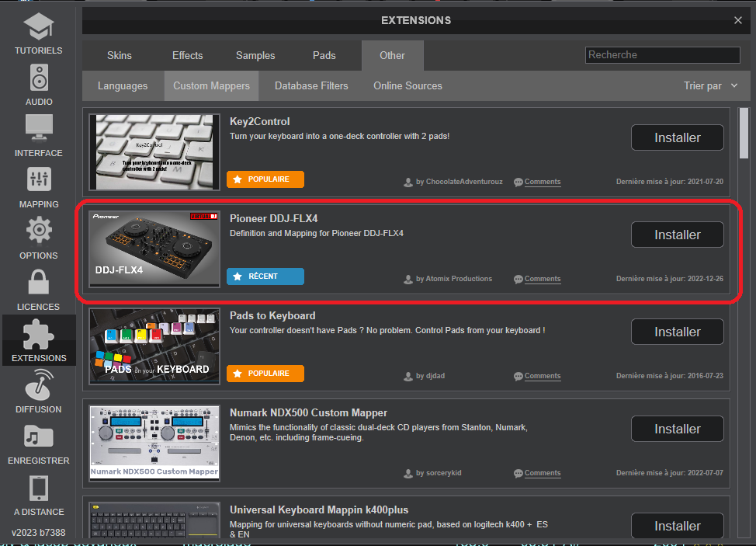
Task: Open the Languages sub-tab
Action: pyautogui.click(x=123, y=86)
